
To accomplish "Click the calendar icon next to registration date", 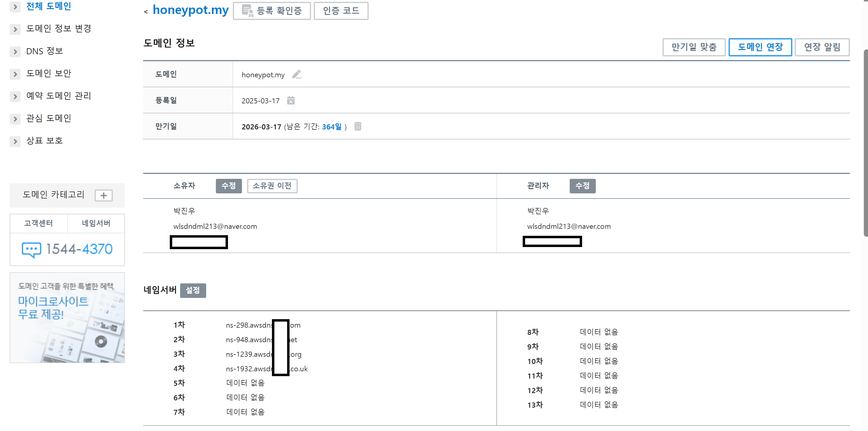I will 290,100.
